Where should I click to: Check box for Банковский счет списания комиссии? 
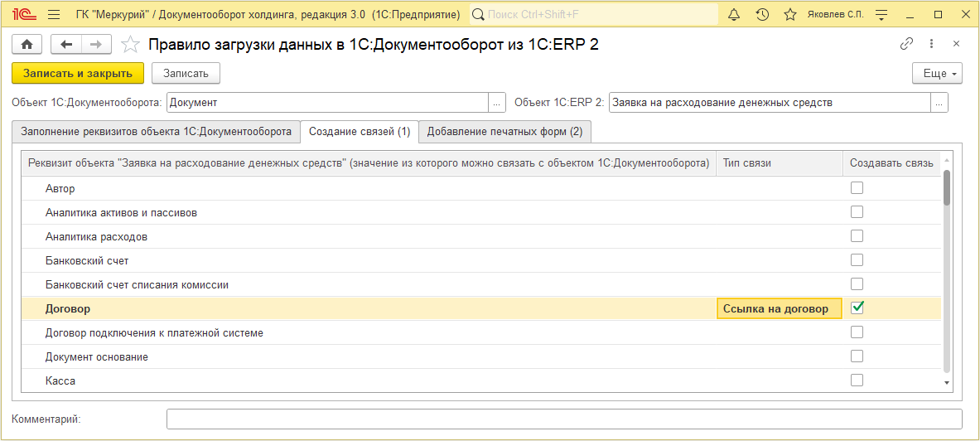click(857, 284)
